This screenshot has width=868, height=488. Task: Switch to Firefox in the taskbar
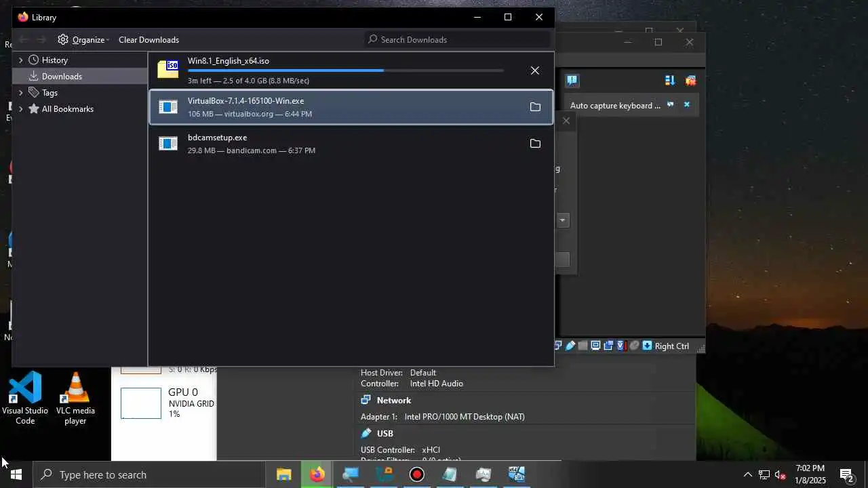[x=317, y=474]
